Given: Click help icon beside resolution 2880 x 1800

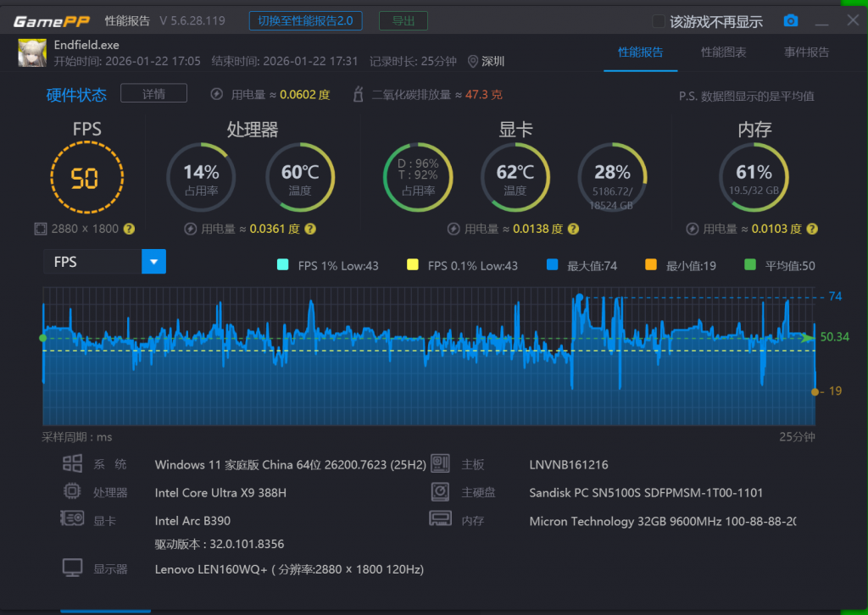Looking at the screenshot, I should click(129, 229).
